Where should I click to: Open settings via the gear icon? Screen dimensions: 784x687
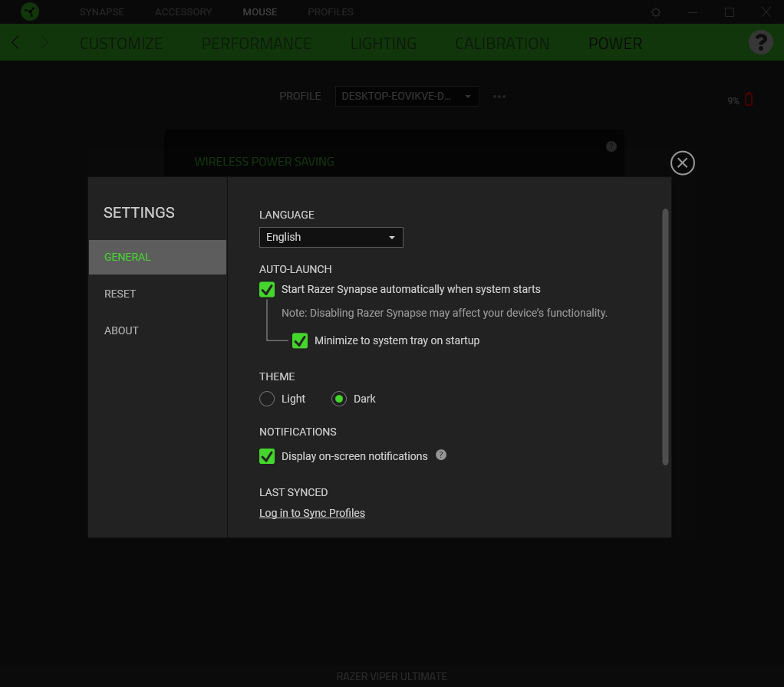pyautogui.click(x=656, y=12)
